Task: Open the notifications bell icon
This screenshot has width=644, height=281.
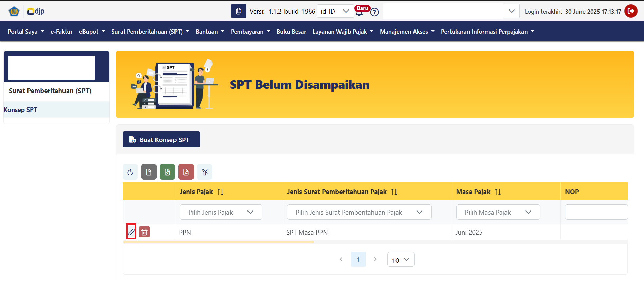Action: point(359,13)
